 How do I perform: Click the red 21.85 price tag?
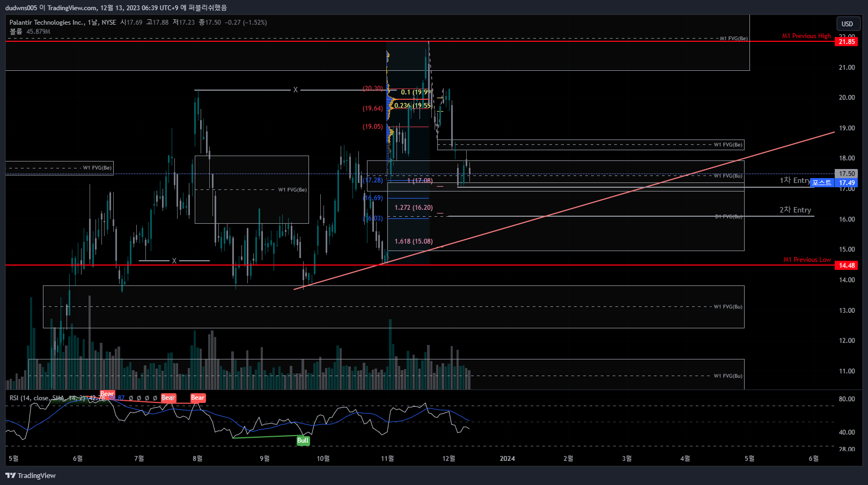847,42
